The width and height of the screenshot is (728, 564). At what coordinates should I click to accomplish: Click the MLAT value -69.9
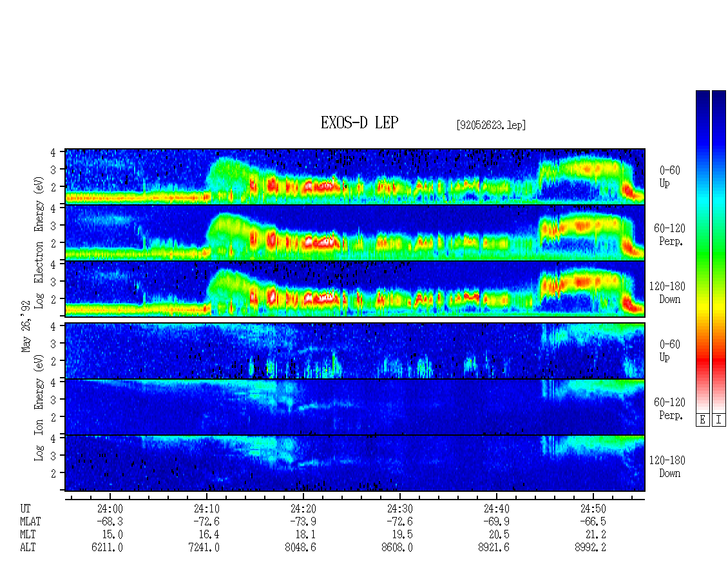pos(496,521)
